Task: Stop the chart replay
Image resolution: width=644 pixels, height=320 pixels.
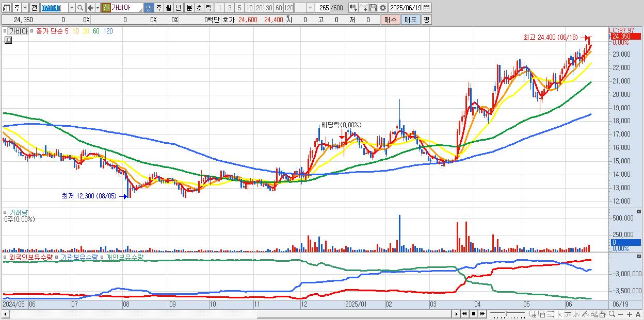Action: click(x=474, y=314)
